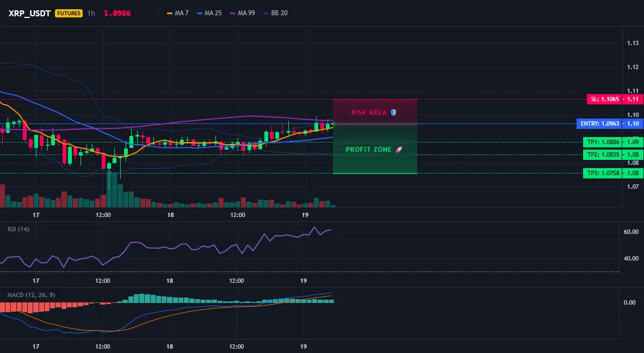
Task: Click the 17 date label under volume bars
Action: click(x=36, y=215)
